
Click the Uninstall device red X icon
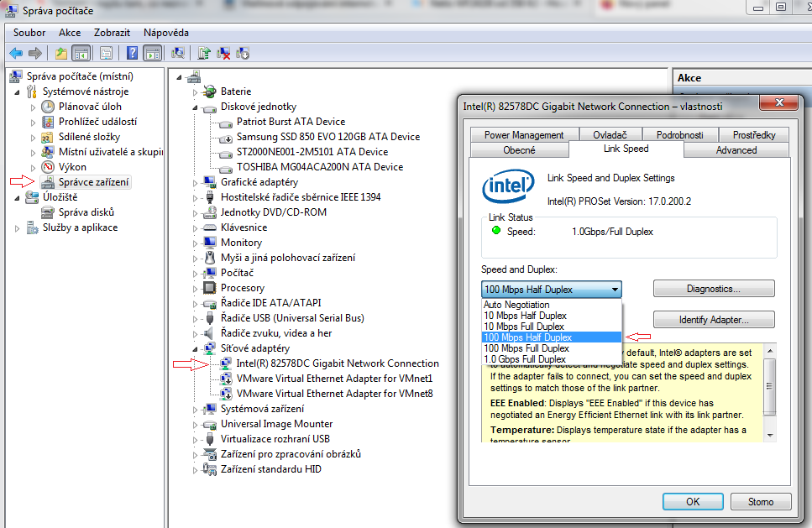(x=224, y=54)
